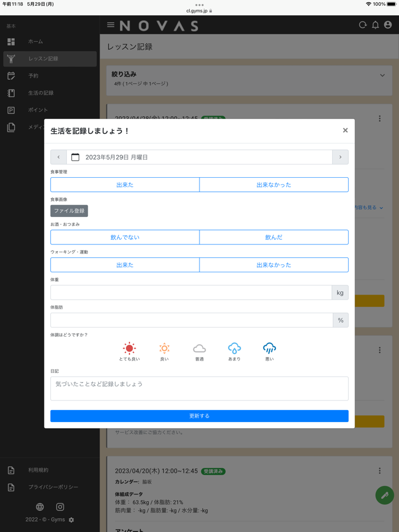Click the browser three-dot multitasking control
Screen dimensions: 399x532
coord(199,5)
